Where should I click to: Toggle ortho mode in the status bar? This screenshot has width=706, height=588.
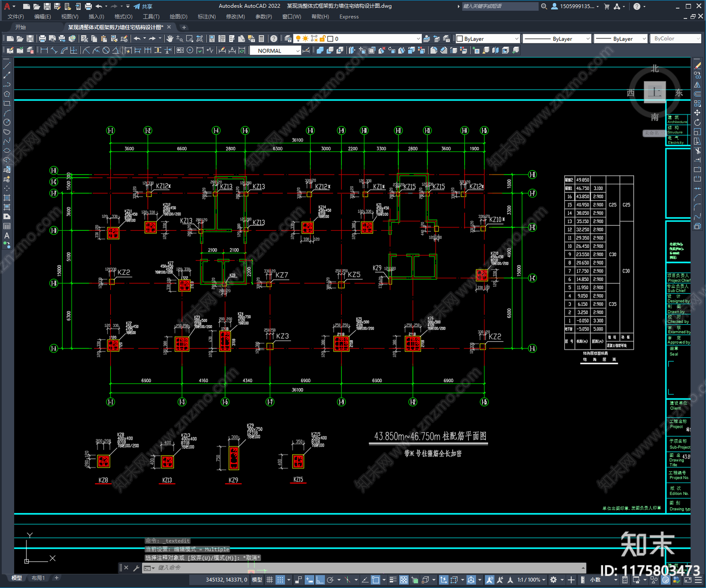tap(320, 580)
